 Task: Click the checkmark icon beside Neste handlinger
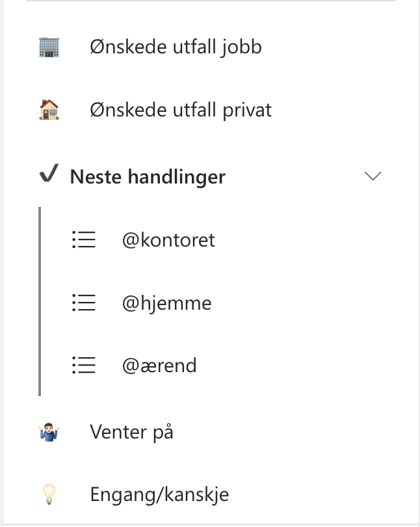point(49,176)
